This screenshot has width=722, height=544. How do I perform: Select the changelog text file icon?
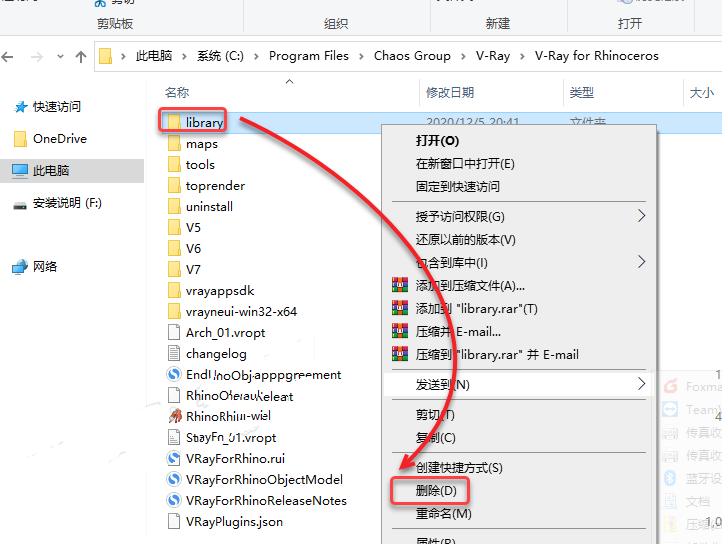tap(174, 353)
